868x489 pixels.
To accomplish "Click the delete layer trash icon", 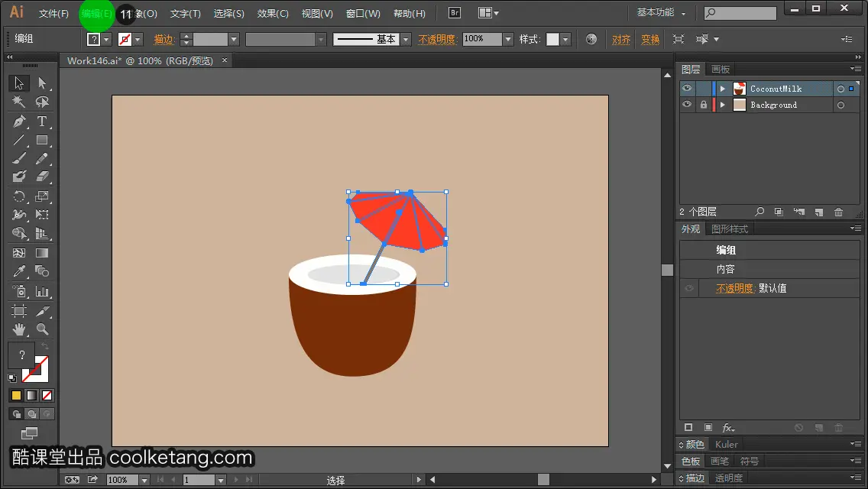I will [x=839, y=212].
